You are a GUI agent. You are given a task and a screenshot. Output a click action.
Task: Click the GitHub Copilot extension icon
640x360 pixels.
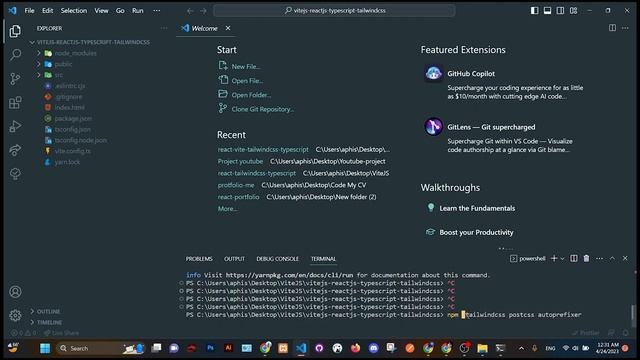(433, 73)
